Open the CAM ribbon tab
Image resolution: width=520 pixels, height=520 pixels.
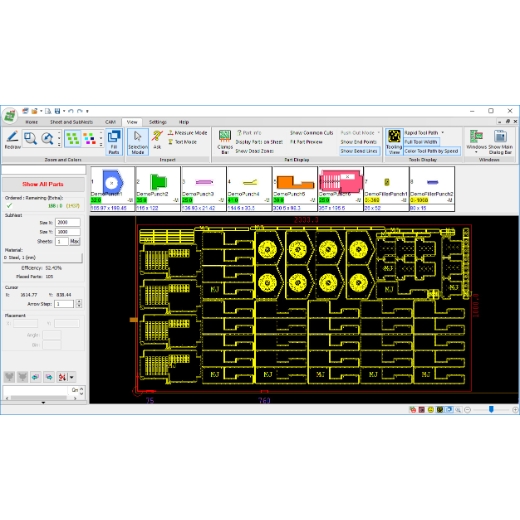pos(110,122)
